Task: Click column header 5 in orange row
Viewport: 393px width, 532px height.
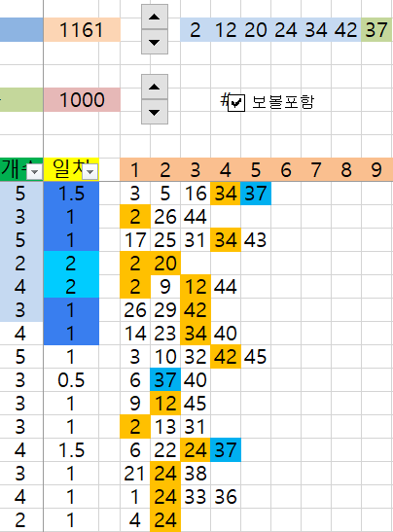Action: 256,169
